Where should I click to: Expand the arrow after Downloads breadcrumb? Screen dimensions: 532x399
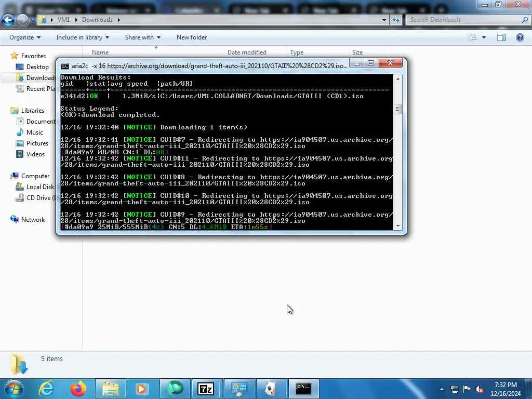119,20
